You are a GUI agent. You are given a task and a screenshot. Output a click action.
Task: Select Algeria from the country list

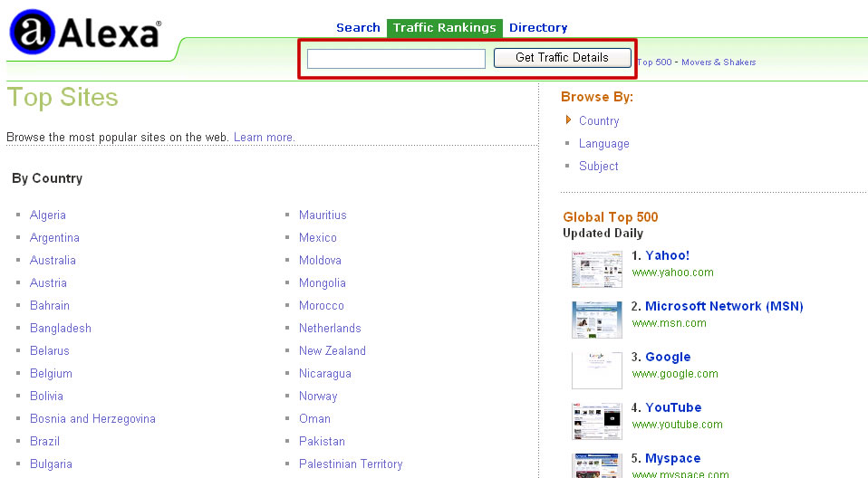pos(48,215)
